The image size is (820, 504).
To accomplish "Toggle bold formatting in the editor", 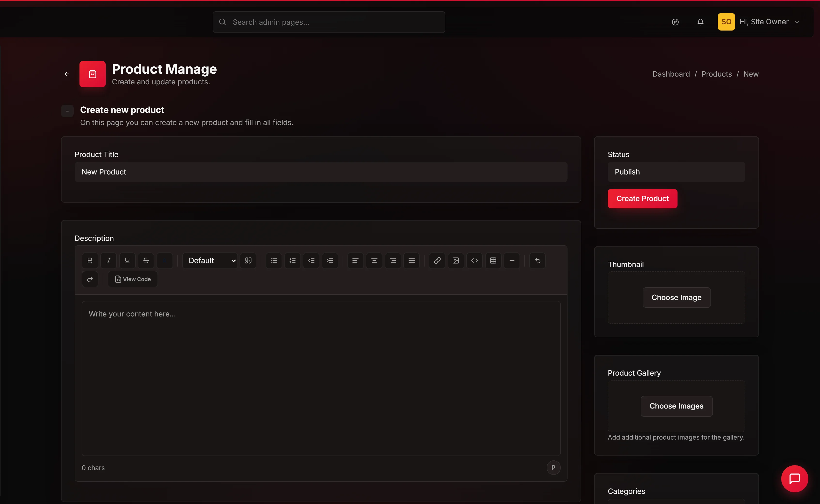I will pyautogui.click(x=90, y=261).
